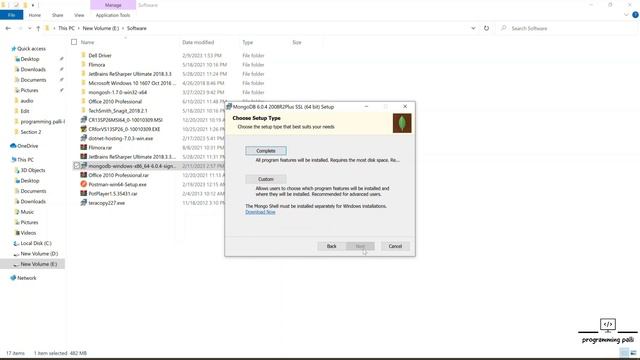
Task: Select Microsoft Windows 10 1607 folder icon
Action: click(84, 83)
